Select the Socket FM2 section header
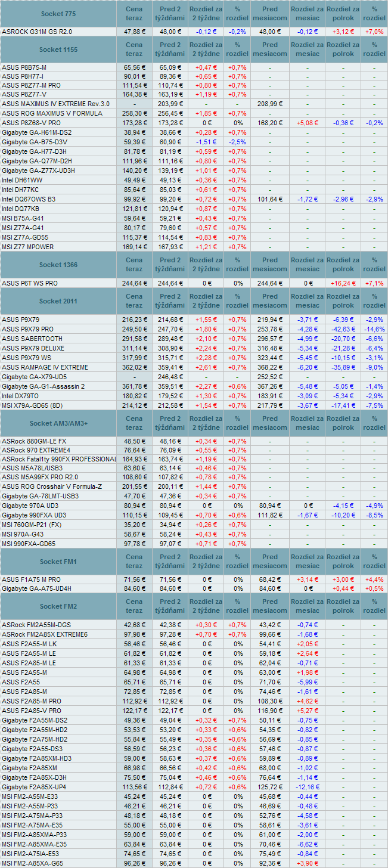 (x=58, y=606)
